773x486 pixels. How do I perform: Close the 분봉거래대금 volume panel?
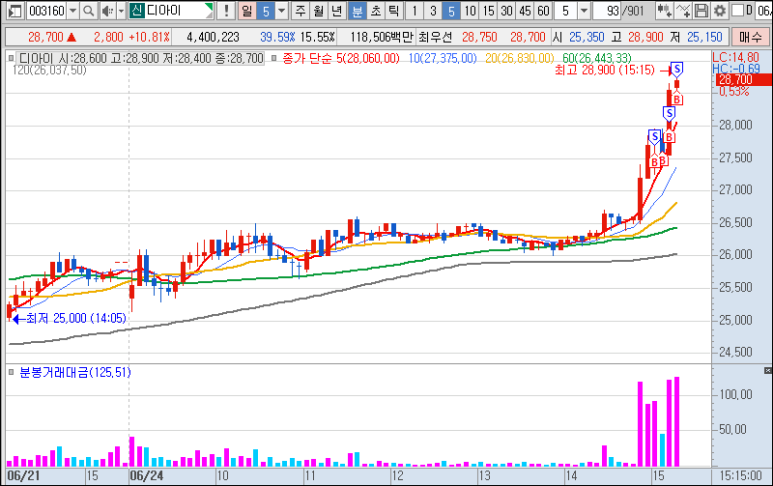click(x=768, y=370)
